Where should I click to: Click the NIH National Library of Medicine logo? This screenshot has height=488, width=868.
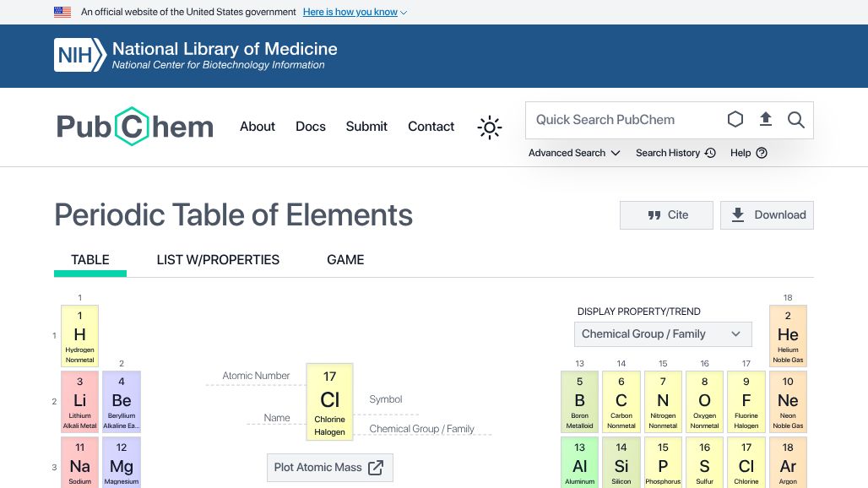(195, 55)
